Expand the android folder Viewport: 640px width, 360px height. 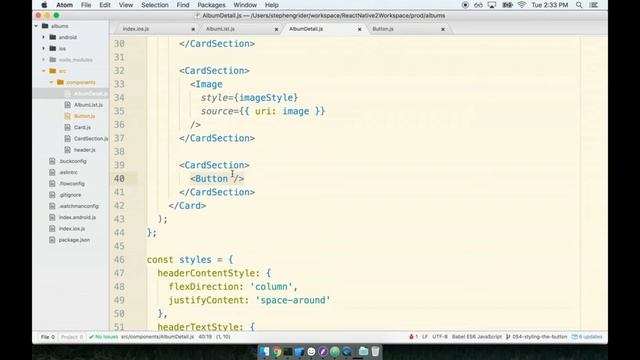(44, 37)
